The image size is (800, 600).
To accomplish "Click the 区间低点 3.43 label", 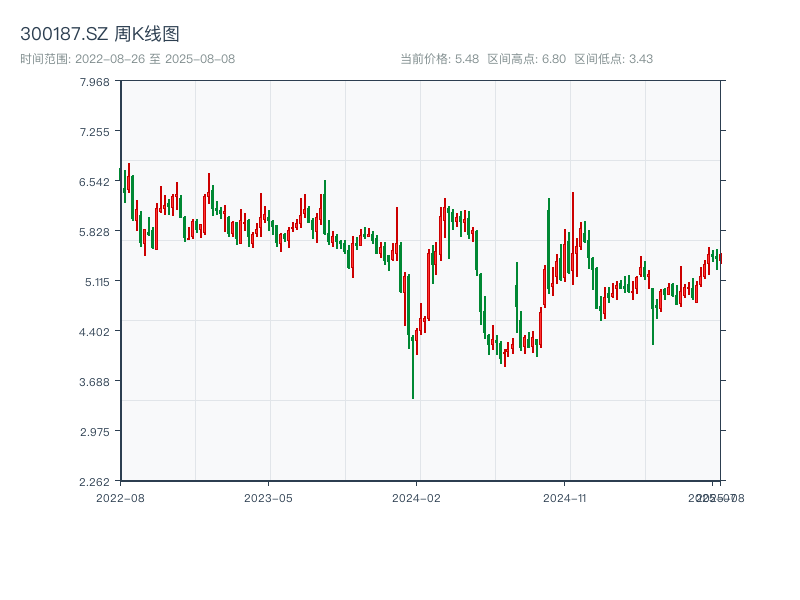I will 613,59.
